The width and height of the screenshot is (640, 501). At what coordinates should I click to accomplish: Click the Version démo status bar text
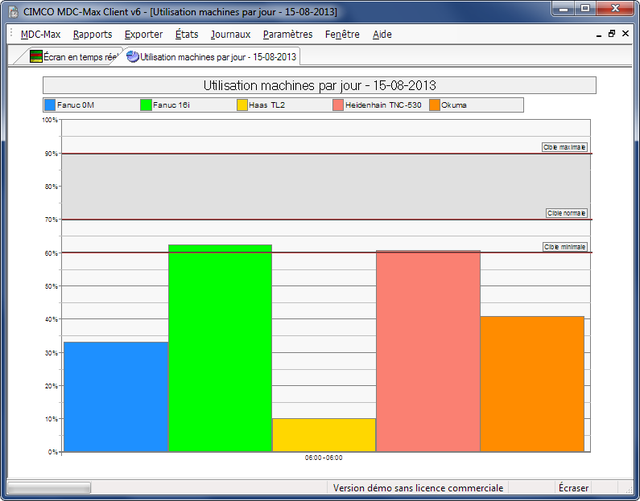pos(418,488)
